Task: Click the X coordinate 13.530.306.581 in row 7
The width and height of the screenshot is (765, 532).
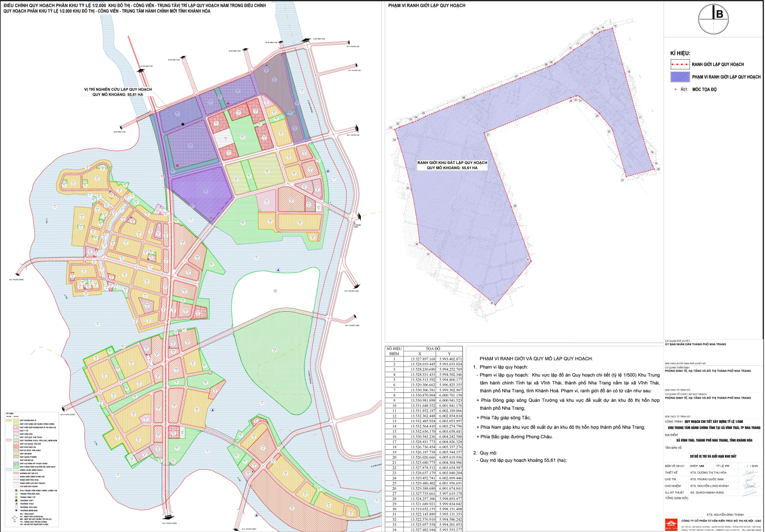Action: pyautogui.click(x=423, y=390)
